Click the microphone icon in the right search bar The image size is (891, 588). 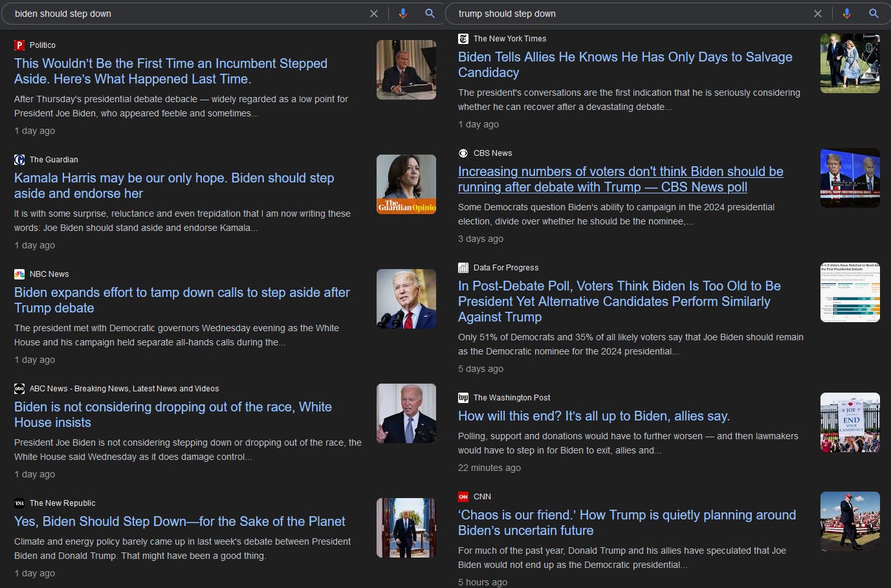[847, 14]
